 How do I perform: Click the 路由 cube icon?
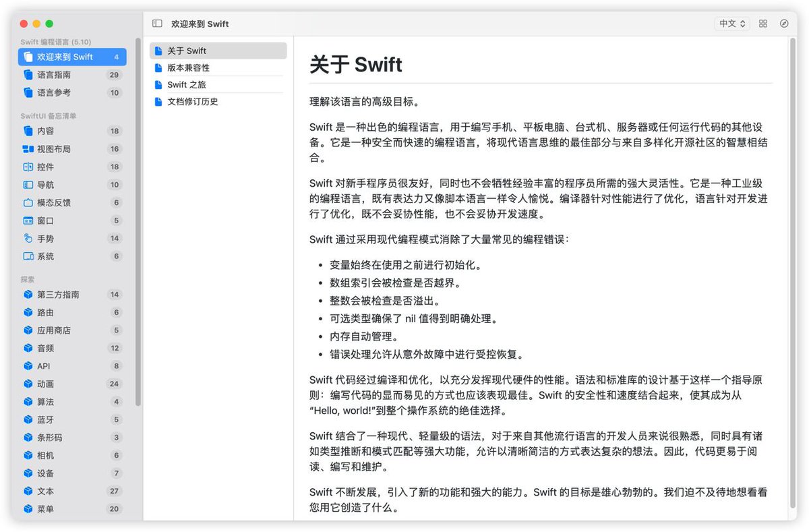(28, 313)
